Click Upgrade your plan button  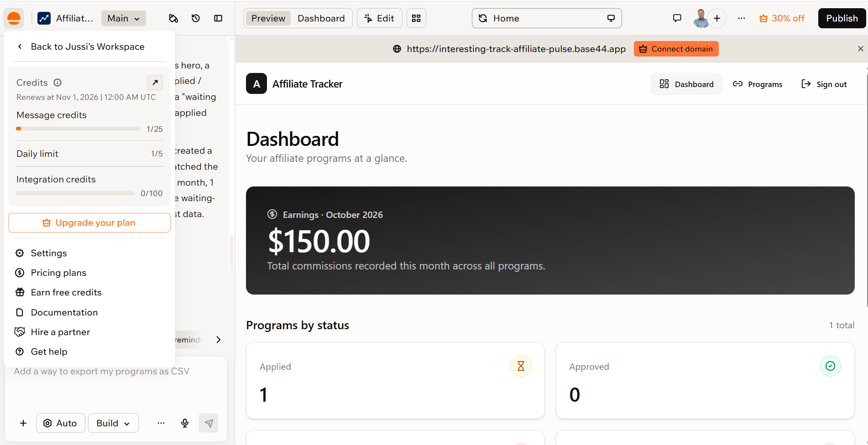tap(89, 222)
